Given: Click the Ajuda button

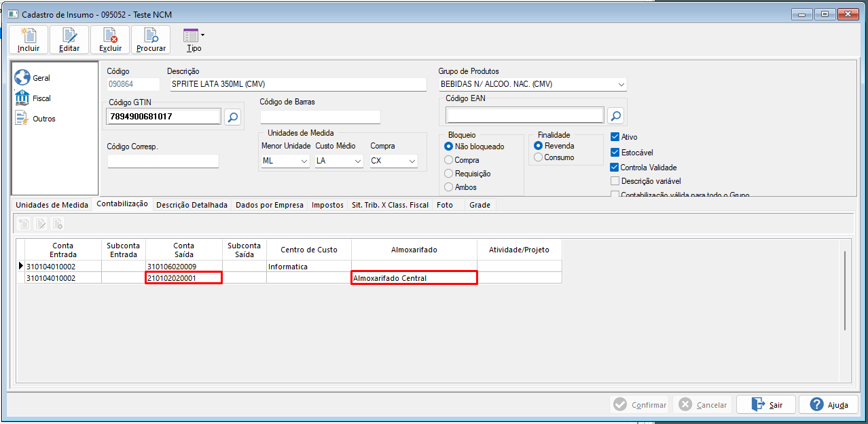Looking at the screenshot, I should (x=829, y=404).
